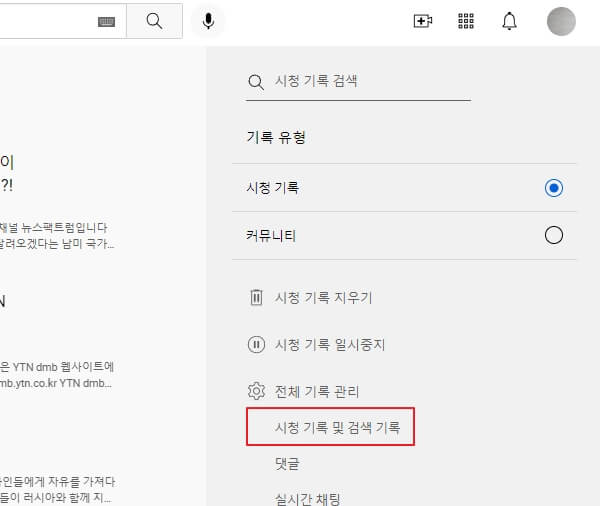Open the 댓글 link
This screenshot has width=600, height=506.
pos(287,464)
